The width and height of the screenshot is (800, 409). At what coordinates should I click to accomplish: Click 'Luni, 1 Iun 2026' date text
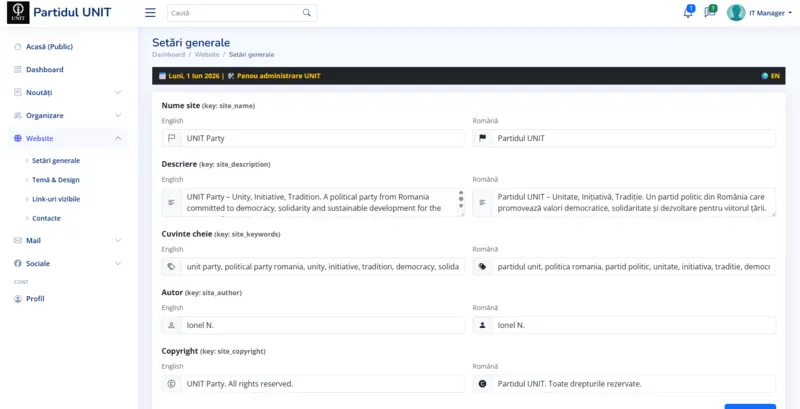click(194, 76)
